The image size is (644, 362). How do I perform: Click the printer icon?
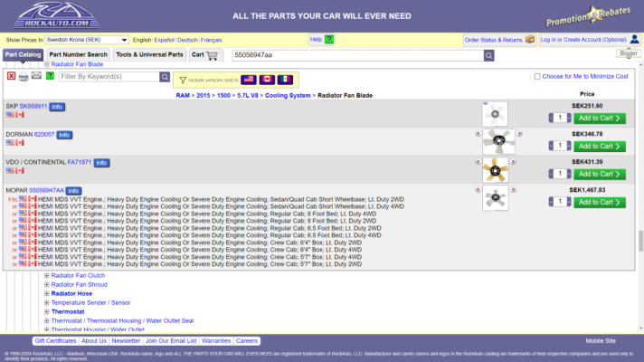(x=24, y=76)
